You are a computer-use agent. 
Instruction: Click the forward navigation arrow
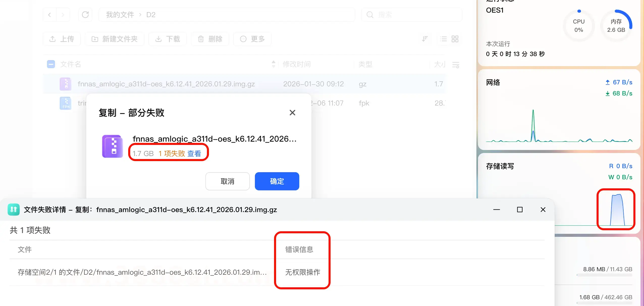point(63,15)
